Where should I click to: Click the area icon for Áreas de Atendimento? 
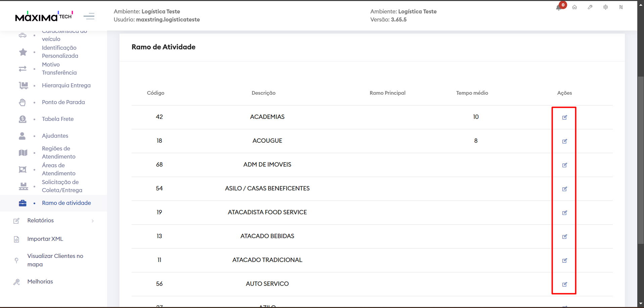coord(22,170)
